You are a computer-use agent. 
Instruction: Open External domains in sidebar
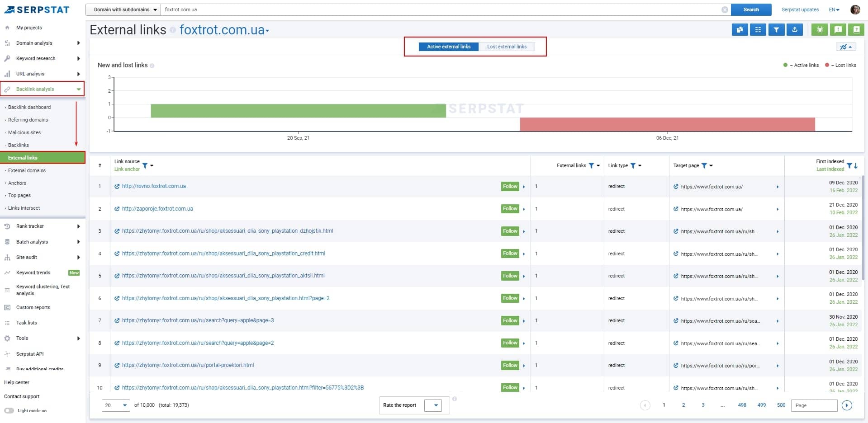(x=27, y=170)
